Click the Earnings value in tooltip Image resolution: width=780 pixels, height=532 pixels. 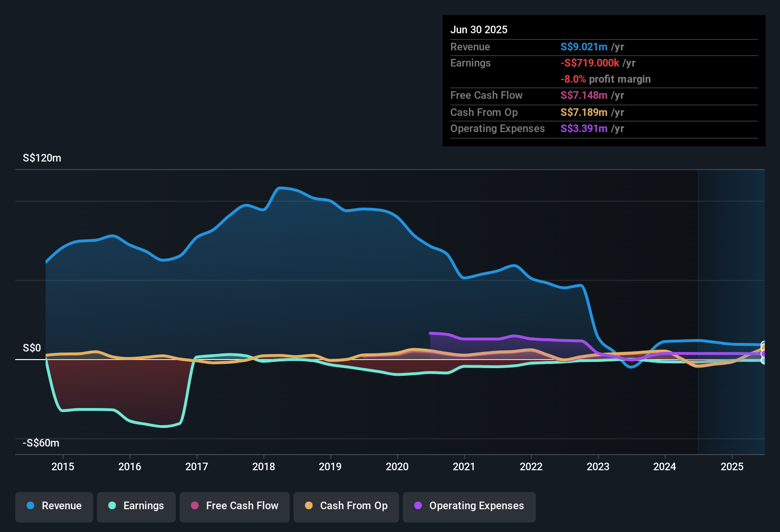point(590,63)
